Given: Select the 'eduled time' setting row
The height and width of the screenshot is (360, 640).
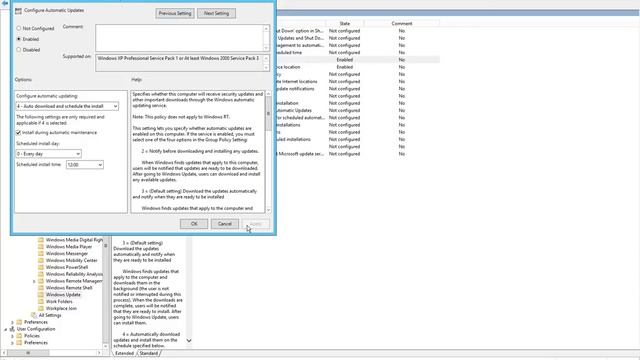Looking at the screenshot, I should pos(358,53).
